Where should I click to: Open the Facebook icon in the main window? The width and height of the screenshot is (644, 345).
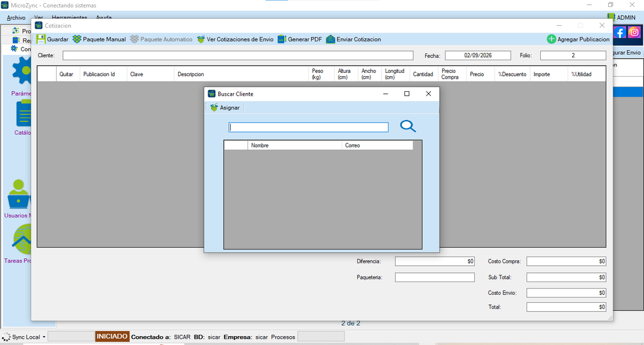tap(619, 32)
